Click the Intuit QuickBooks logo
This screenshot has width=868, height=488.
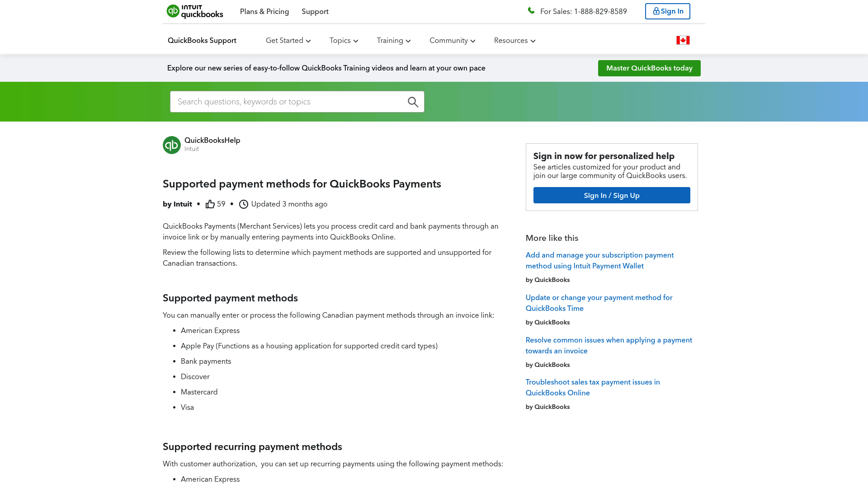click(195, 11)
